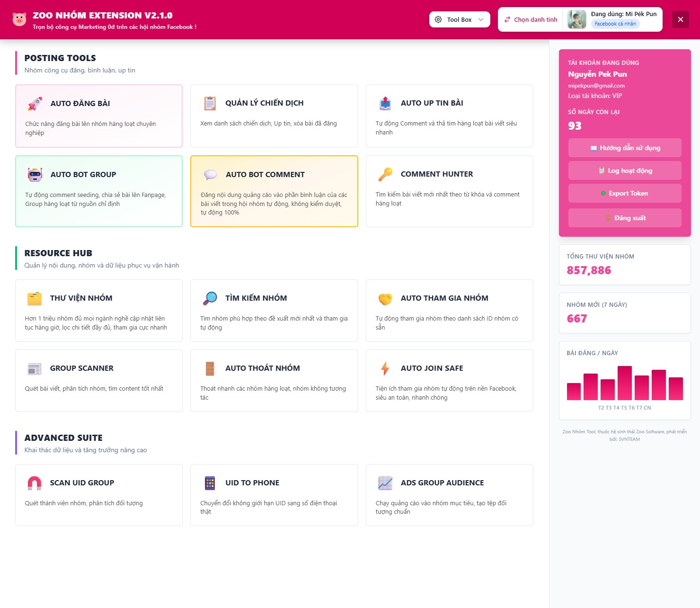Click the door icon for Auto Thoát Nhóm
Image resolution: width=700 pixels, height=608 pixels.
pyautogui.click(x=210, y=368)
